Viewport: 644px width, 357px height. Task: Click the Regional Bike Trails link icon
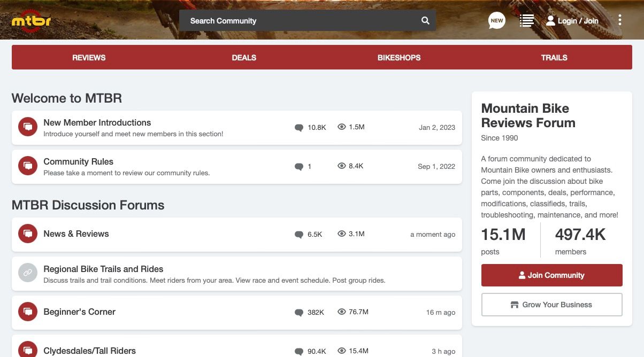28,273
